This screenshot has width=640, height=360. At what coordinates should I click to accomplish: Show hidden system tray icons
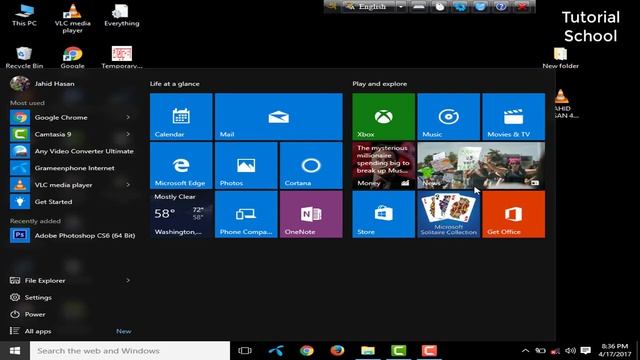(525, 351)
